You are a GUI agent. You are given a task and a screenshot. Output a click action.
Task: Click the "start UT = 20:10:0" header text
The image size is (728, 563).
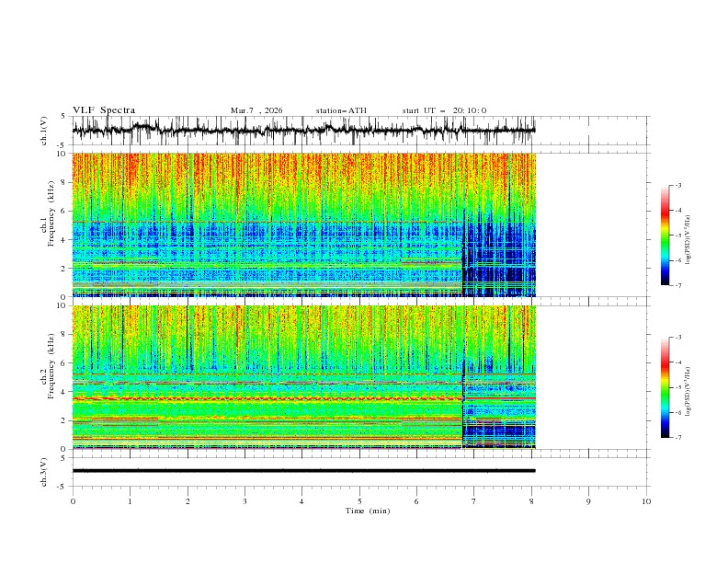coord(444,110)
